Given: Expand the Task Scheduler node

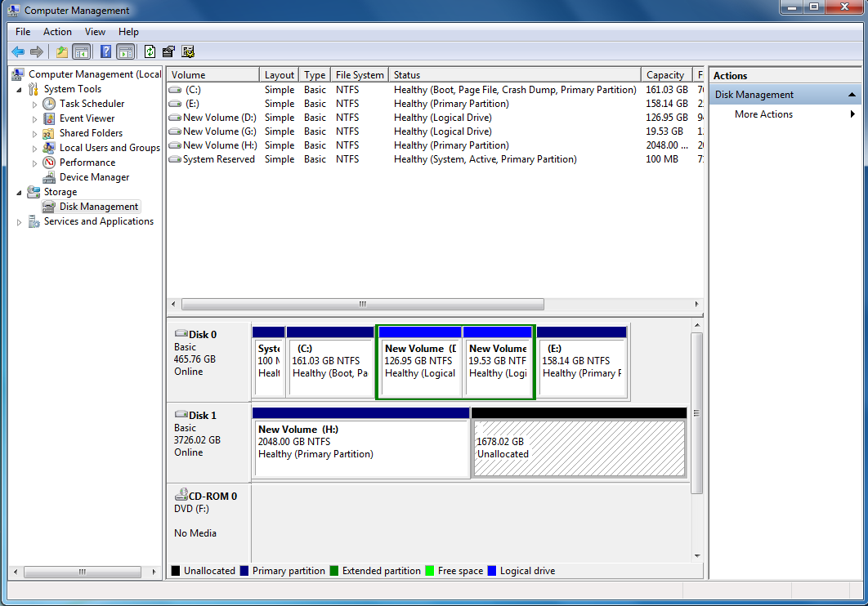Looking at the screenshot, I should pos(34,105).
